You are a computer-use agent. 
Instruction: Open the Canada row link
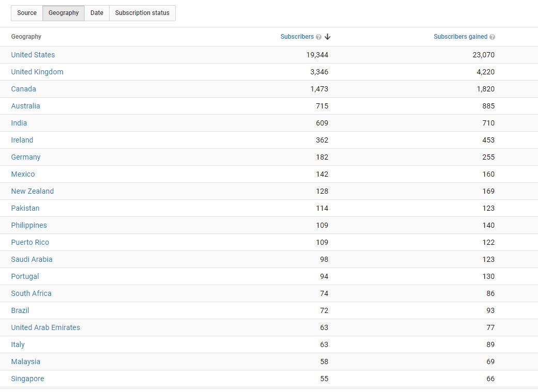click(x=23, y=89)
